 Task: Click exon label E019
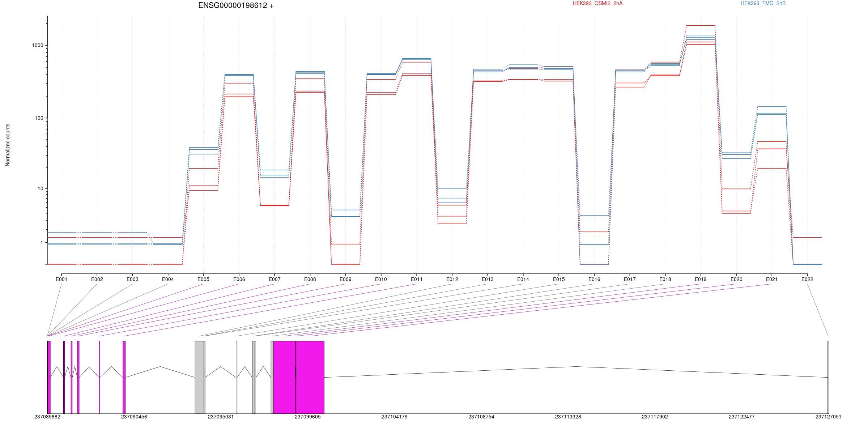(701, 279)
